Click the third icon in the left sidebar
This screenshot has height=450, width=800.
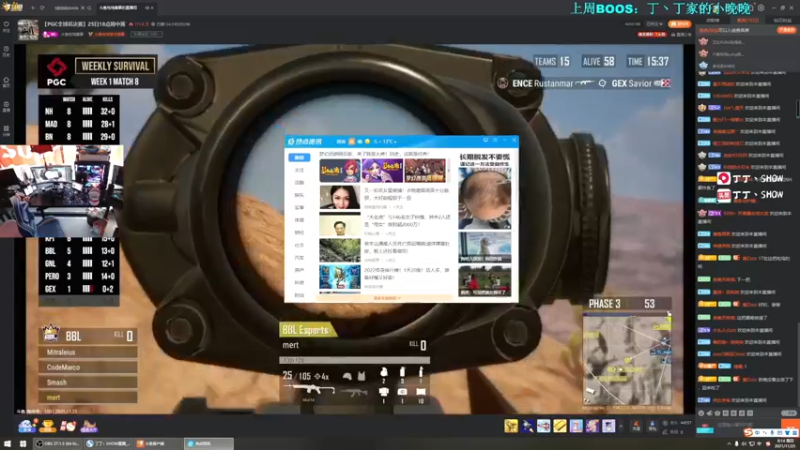6,82
